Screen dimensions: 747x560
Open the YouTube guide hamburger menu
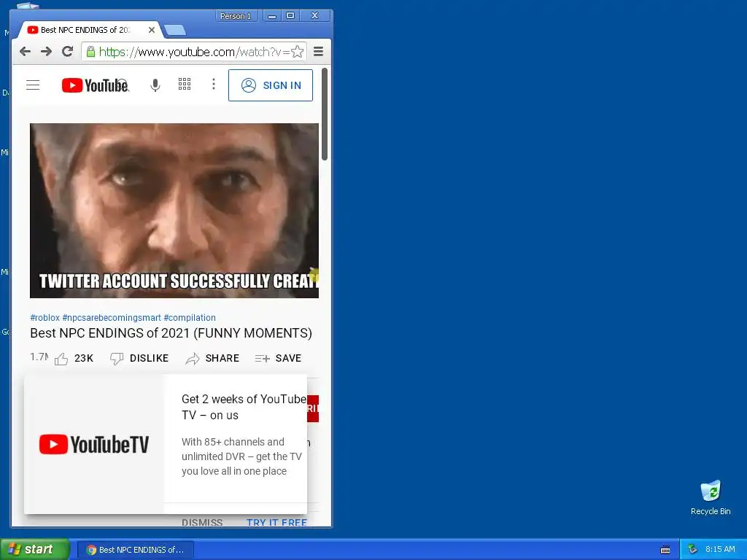tap(33, 85)
